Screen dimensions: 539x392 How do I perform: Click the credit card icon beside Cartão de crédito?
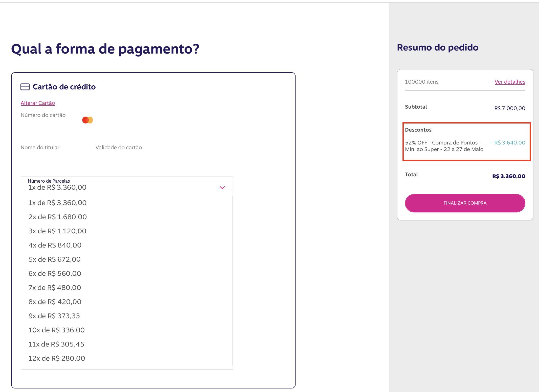click(25, 87)
